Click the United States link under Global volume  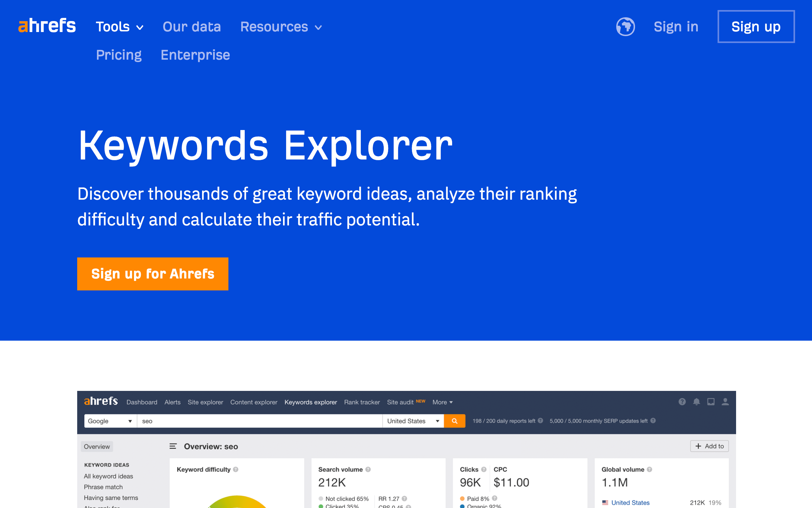630,503
